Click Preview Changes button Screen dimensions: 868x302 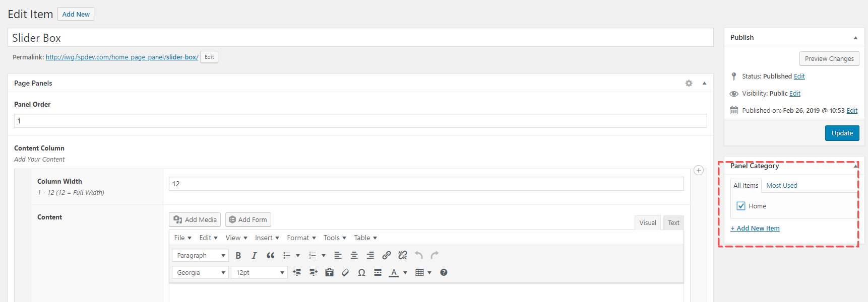[x=829, y=58]
